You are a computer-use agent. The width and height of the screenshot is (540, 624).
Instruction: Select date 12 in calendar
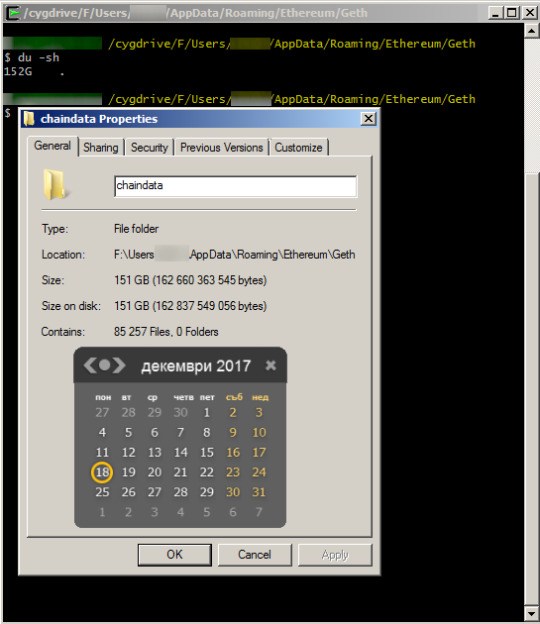[x=129, y=452]
